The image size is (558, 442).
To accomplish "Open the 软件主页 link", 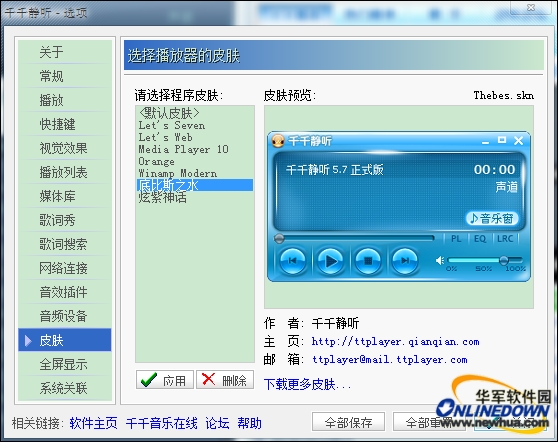I will tap(93, 423).
